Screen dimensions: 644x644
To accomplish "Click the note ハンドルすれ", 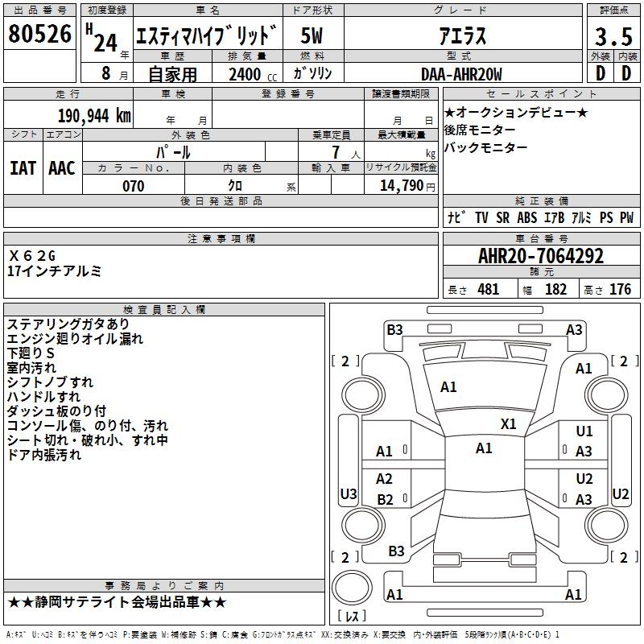I will (43, 397).
